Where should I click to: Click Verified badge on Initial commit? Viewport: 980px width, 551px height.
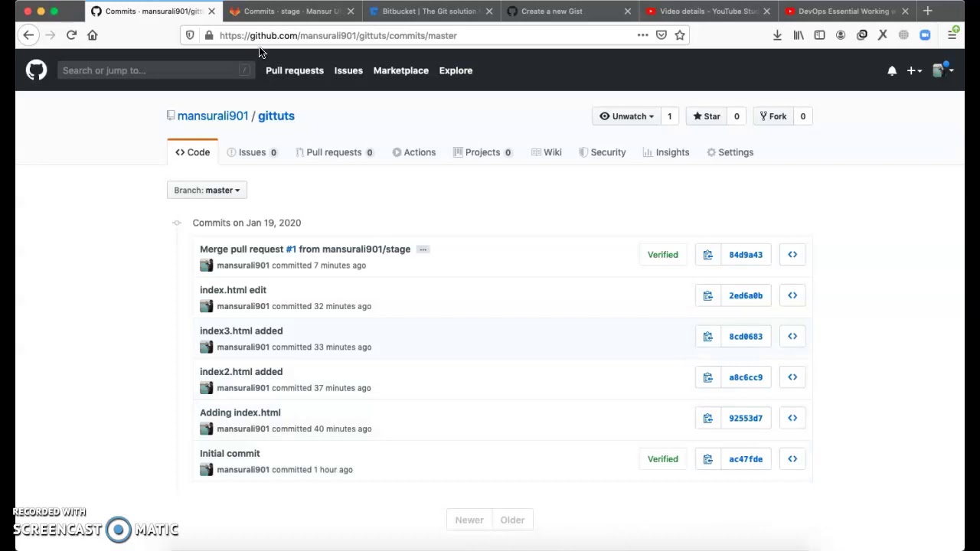point(663,459)
